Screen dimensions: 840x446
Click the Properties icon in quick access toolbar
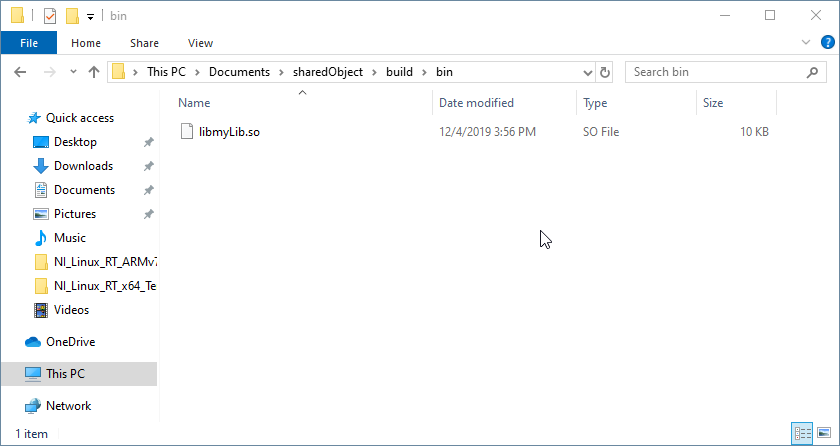pyautogui.click(x=50, y=16)
